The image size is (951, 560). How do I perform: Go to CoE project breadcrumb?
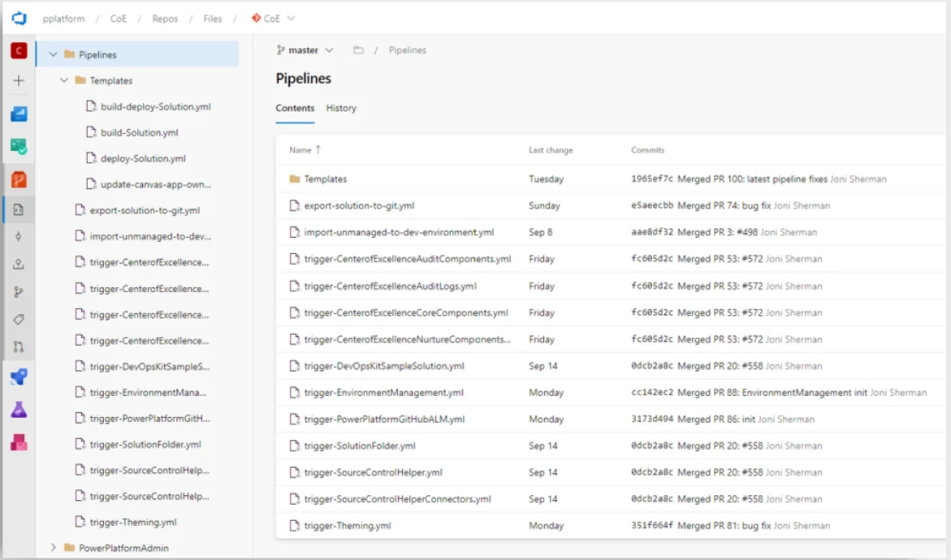[x=119, y=18]
